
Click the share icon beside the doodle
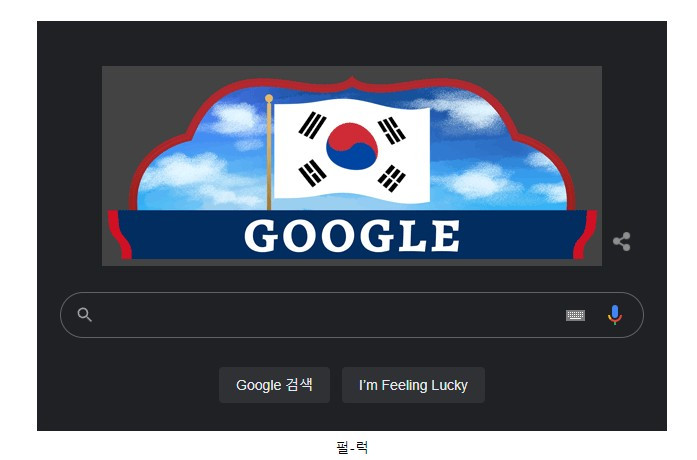click(x=621, y=241)
